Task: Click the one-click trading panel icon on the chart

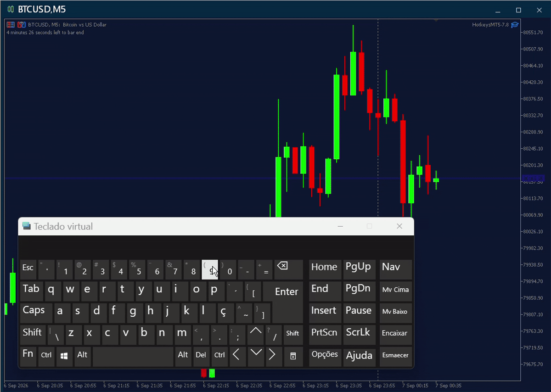Action: 11,25
